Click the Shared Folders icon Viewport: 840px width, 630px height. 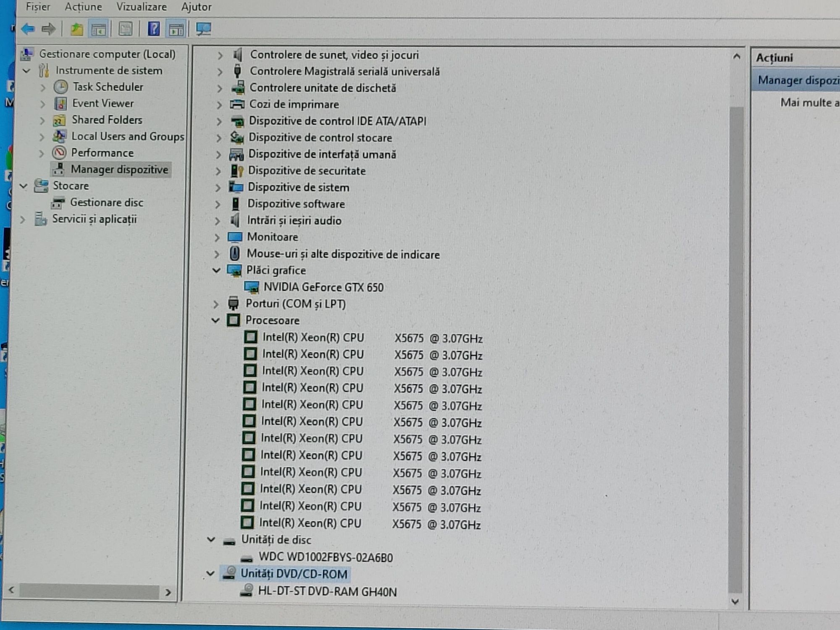(x=59, y=120)
